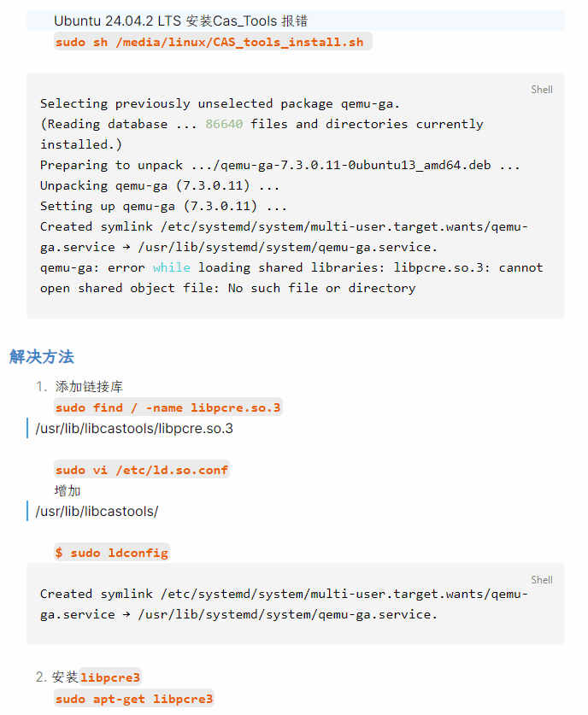
Task: Click the 'sudo apt-get libpcre3' command
Action: 134,699
